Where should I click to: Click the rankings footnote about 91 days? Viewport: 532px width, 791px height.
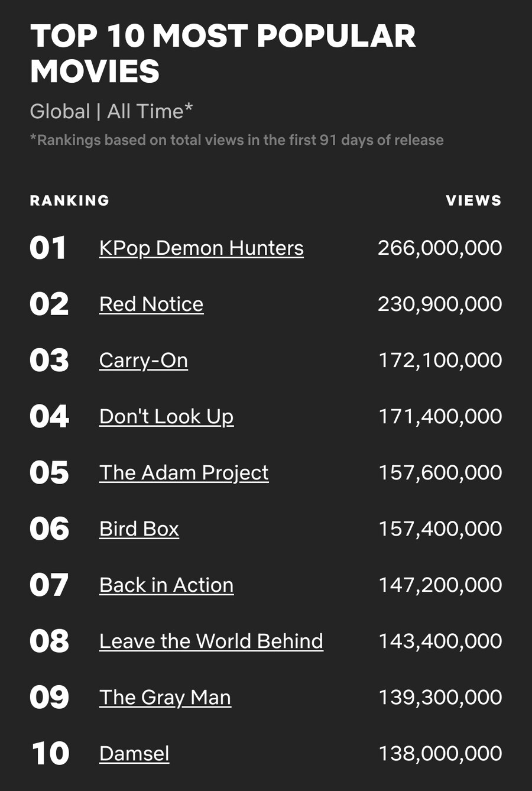236,140
